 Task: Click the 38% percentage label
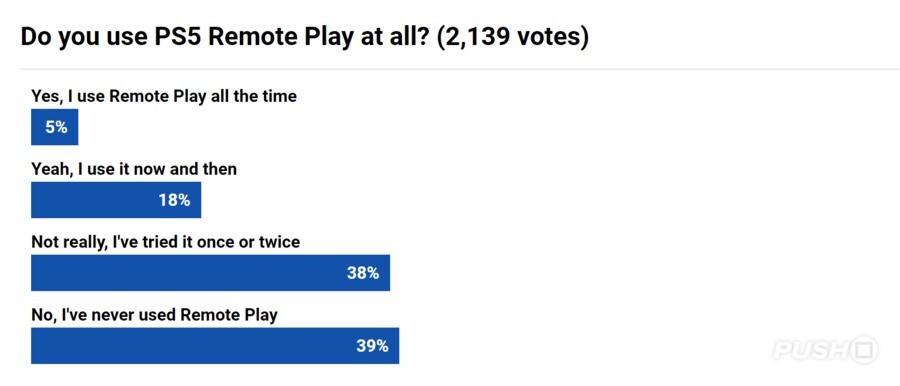click(363, 273)
